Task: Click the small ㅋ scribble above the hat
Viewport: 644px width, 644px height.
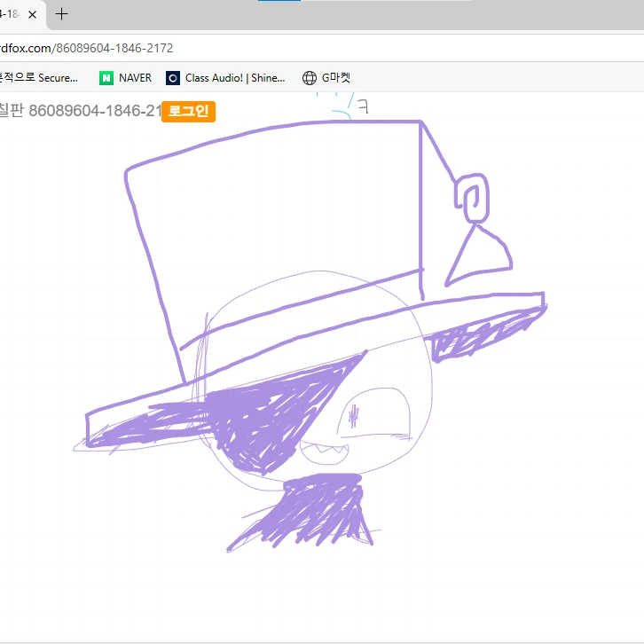Action: coord(363,106)
